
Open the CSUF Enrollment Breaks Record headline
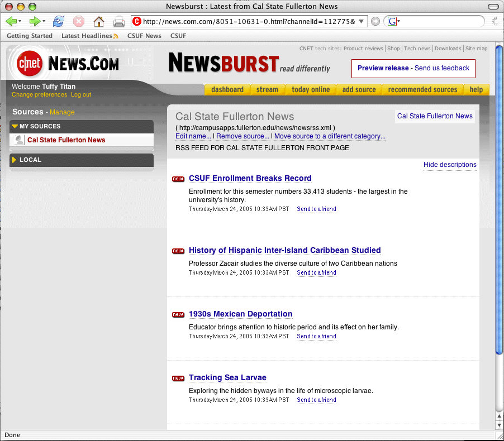(x=250, y=179)
